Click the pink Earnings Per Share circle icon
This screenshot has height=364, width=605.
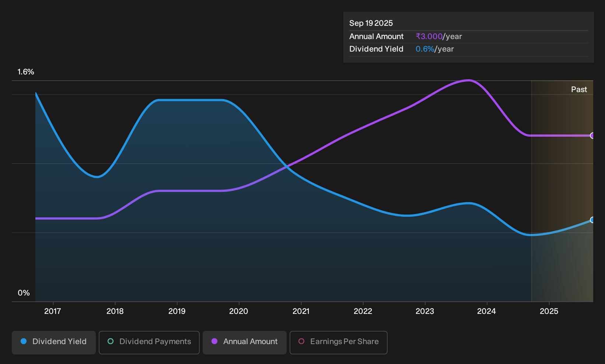pyautogui.click(x=301, y=341)
